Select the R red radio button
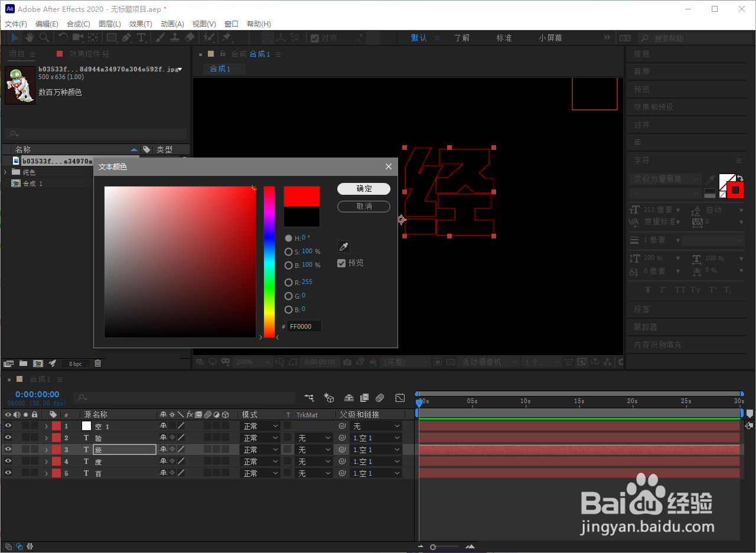Screen dimensions: 756x553 pyautogui.click(x=288, y=283)
